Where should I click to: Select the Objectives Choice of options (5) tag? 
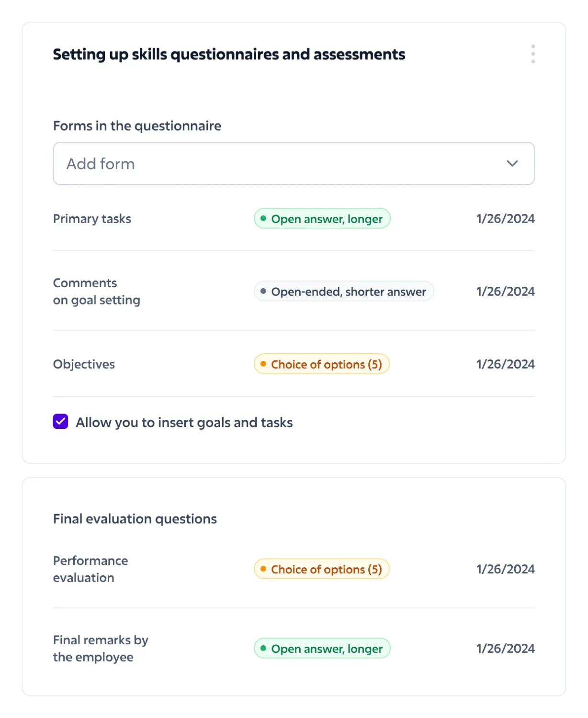[321, 364]
